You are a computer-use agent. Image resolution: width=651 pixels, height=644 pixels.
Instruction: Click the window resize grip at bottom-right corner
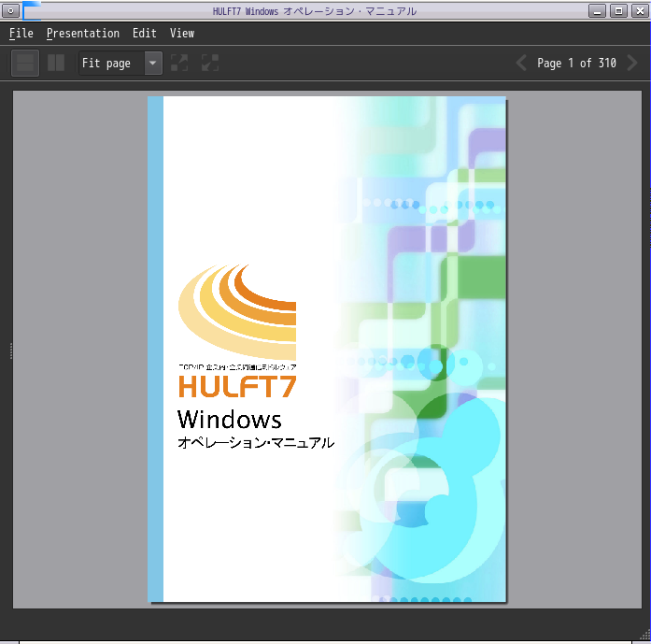point(644,635)
